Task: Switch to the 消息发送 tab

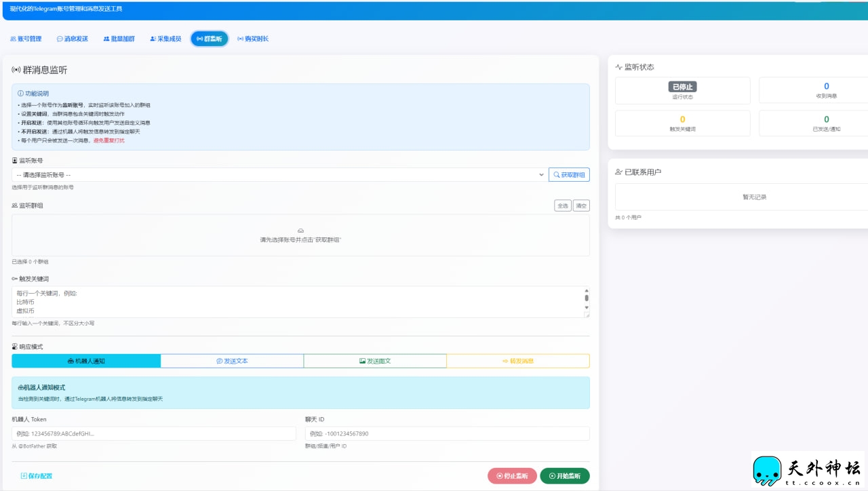Action: coord(73,39)
